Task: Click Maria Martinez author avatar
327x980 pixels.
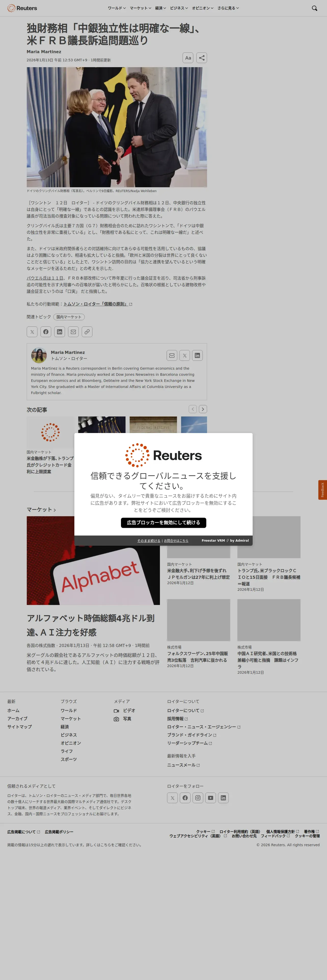Action: pyautogui.click(x=39, y=355)
